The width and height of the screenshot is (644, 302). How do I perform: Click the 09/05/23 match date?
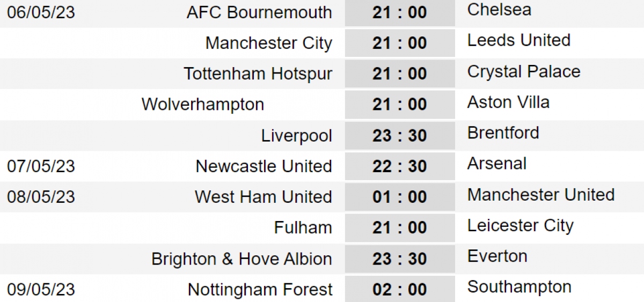tap(41, 290)
